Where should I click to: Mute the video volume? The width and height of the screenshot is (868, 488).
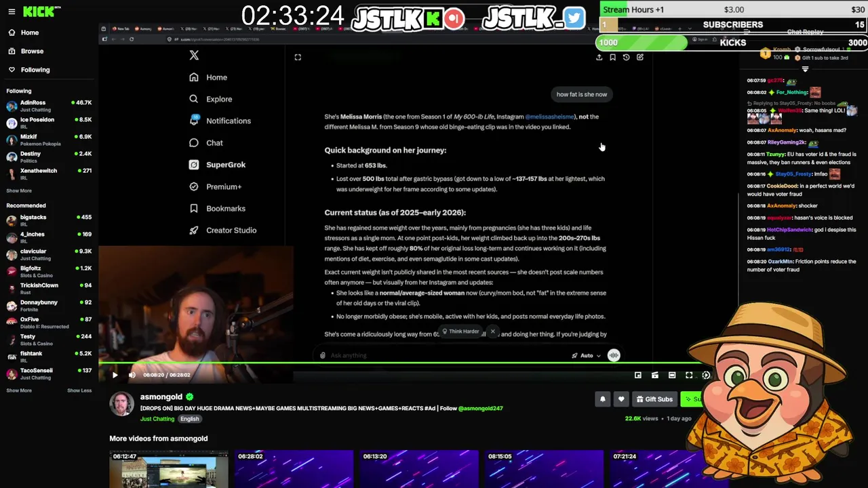(132, 375)
